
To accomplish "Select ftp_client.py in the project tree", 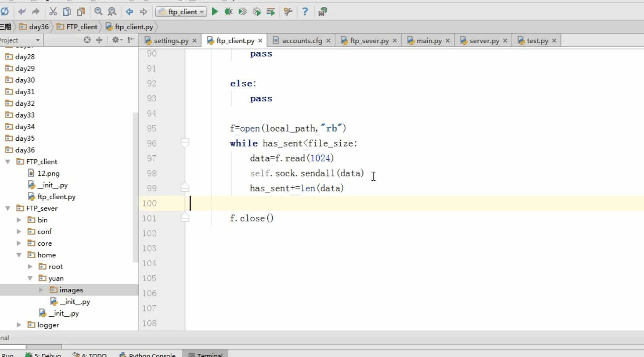I will point(51,197).
